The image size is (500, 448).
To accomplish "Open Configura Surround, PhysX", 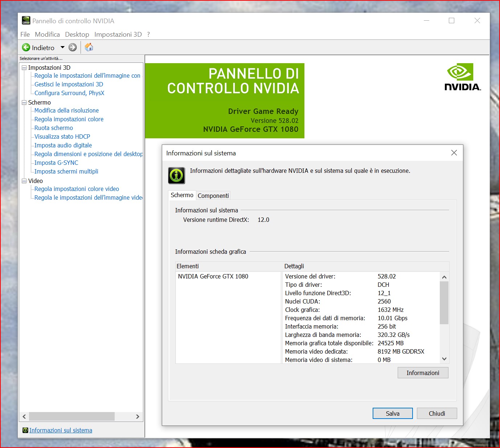I will 69,93.
